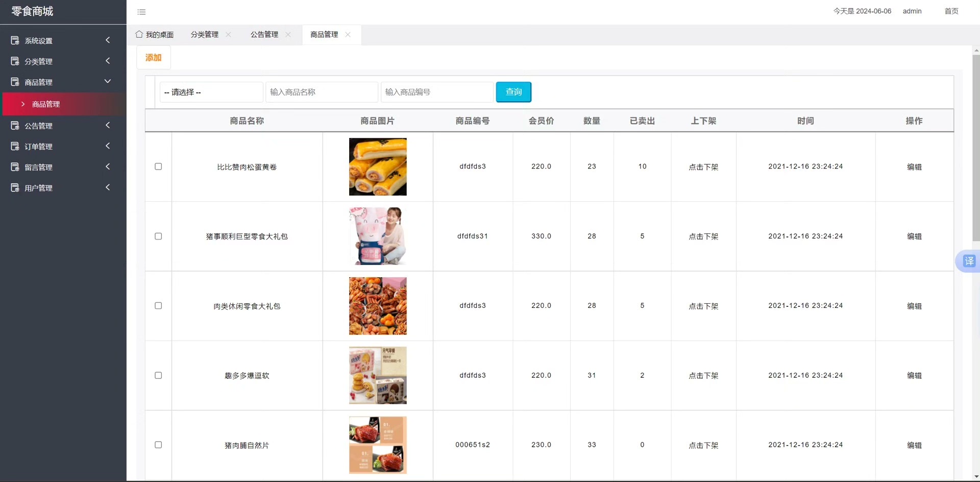Select the checkbox for 肉类休闲零食大礼包

[x=158, y=306]
